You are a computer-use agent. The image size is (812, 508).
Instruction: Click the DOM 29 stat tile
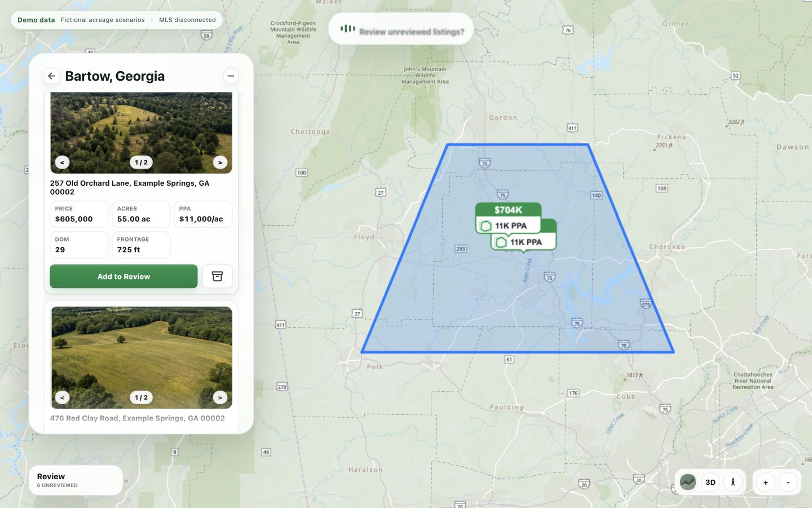coord(79,245)
